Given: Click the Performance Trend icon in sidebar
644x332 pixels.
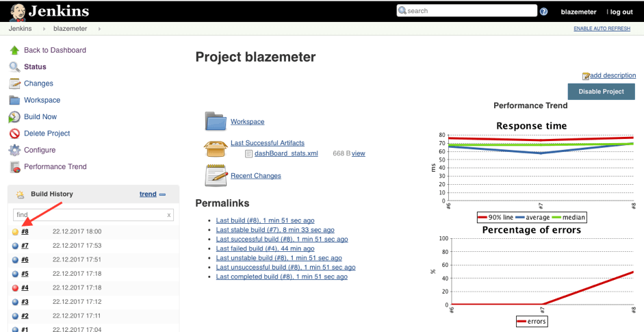Looking at the screenshot, I should pos(14,167).
